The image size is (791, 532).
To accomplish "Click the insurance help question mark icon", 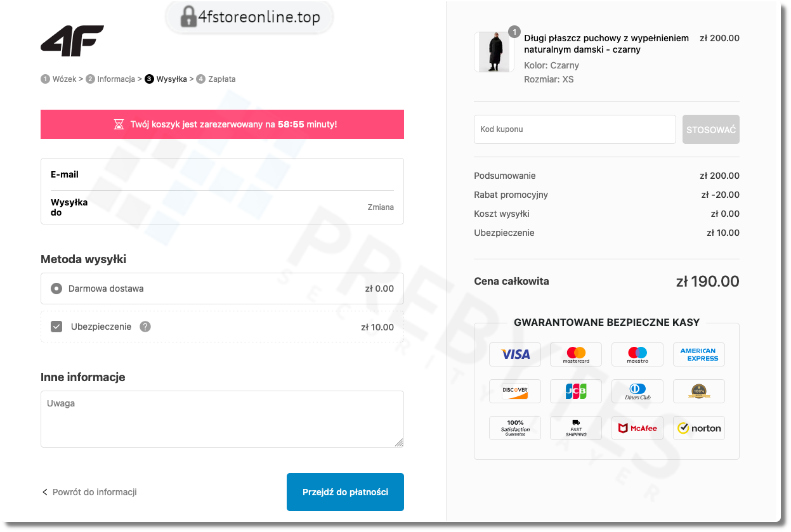I will point(145,327).
